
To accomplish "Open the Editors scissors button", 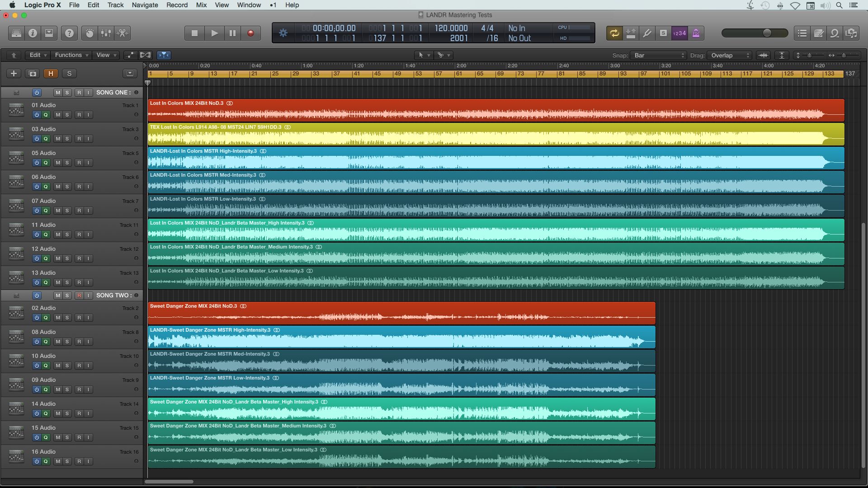I will 122,33.
